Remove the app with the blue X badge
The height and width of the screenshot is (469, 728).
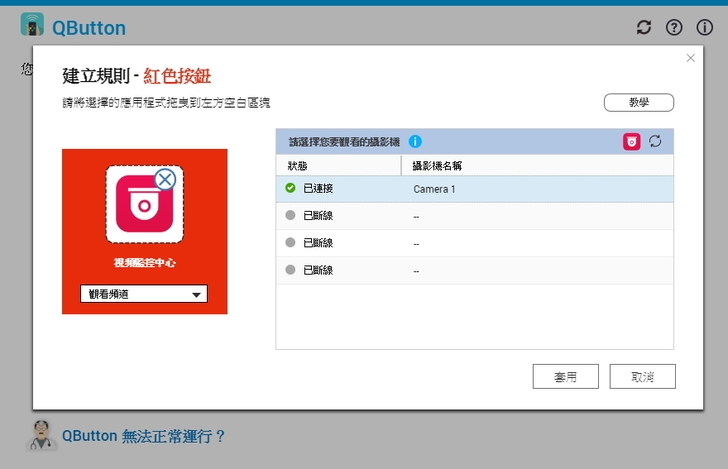point(165,179)
